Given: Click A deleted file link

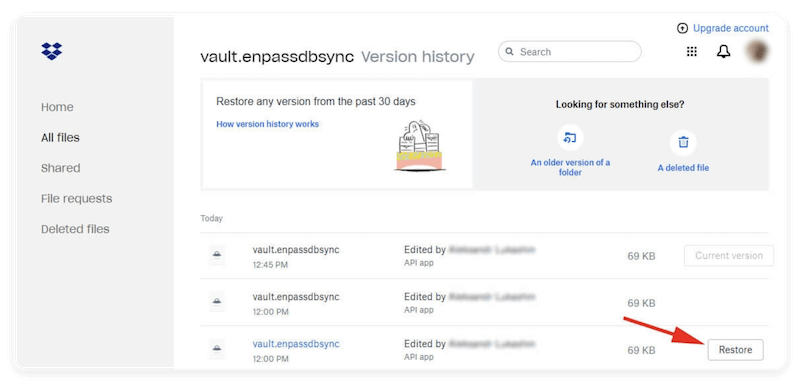Looking at the screenshot, I should pyautogui.click(x=683, y=168).
